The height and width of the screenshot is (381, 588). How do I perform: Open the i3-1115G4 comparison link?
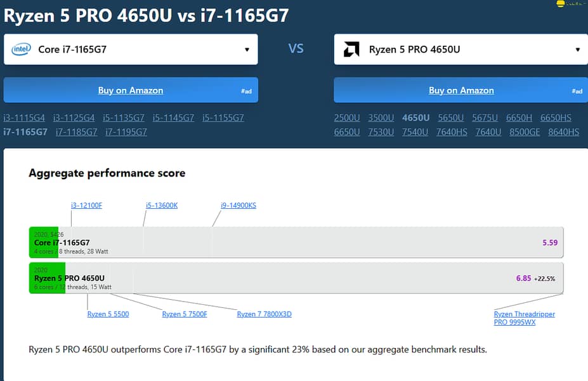click(x=24, y=117)
